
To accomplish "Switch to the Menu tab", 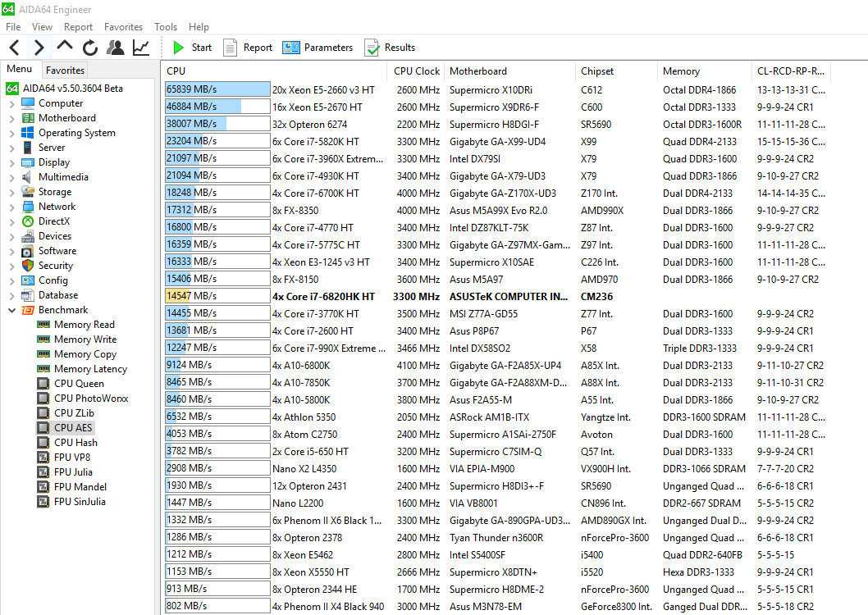I will coord(20,69).
